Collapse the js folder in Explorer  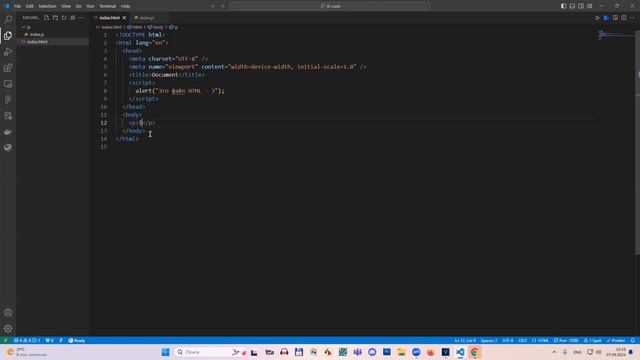53,27
